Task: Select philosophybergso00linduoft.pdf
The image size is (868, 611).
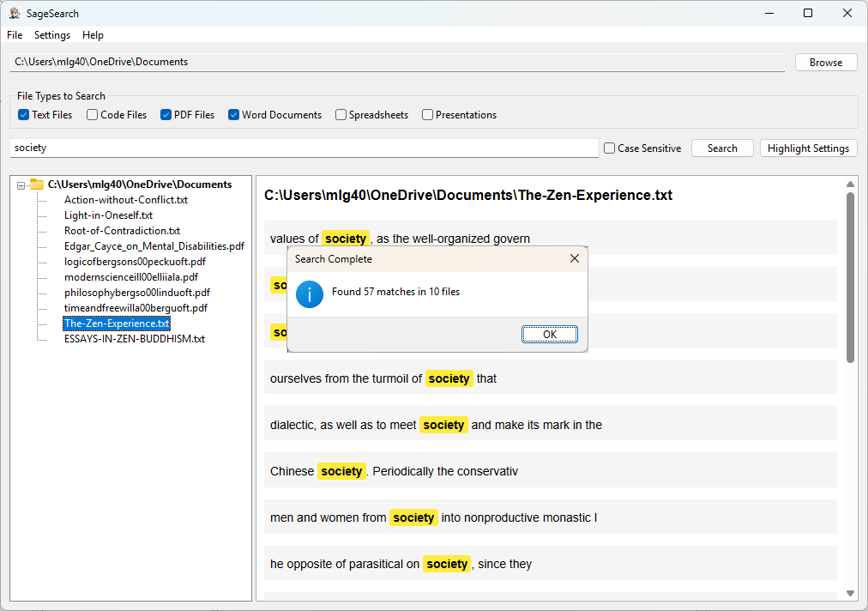Action: [136, 293]
